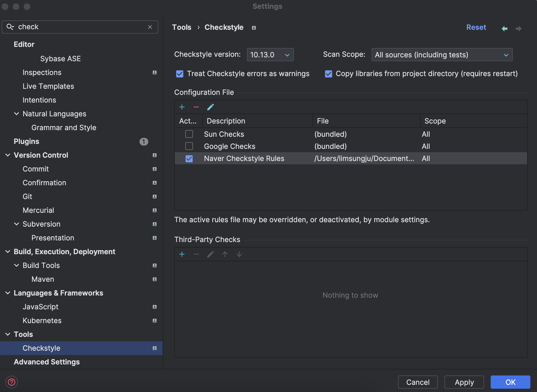
Task: Click project icon beside Inspections
Action: coord(155,73)
